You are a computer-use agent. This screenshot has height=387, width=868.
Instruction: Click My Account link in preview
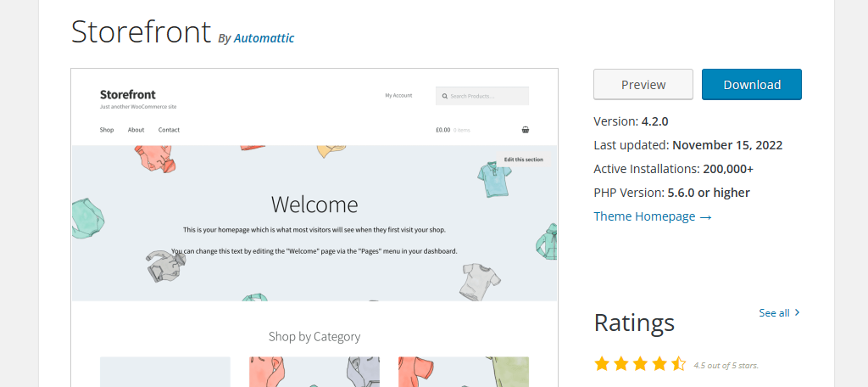(398, 95)
